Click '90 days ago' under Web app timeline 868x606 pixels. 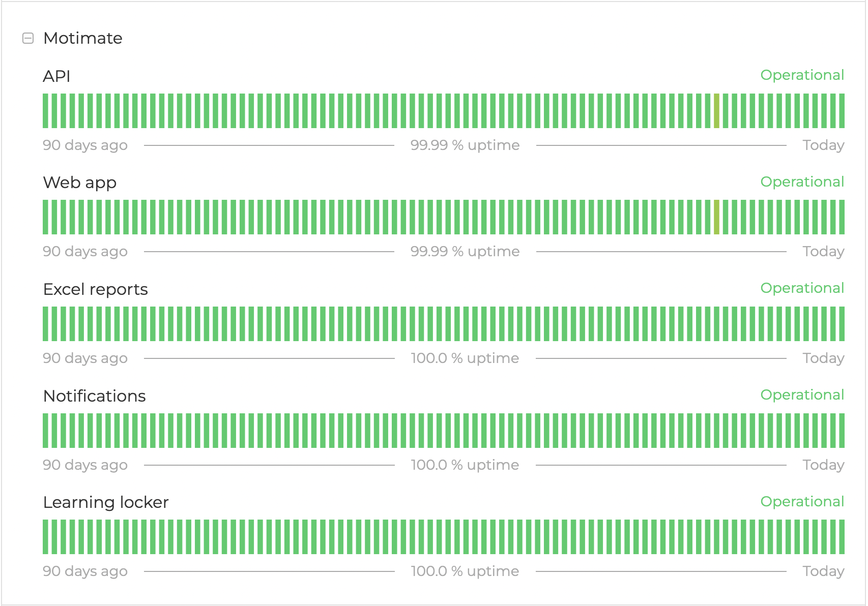click(85, 252)
